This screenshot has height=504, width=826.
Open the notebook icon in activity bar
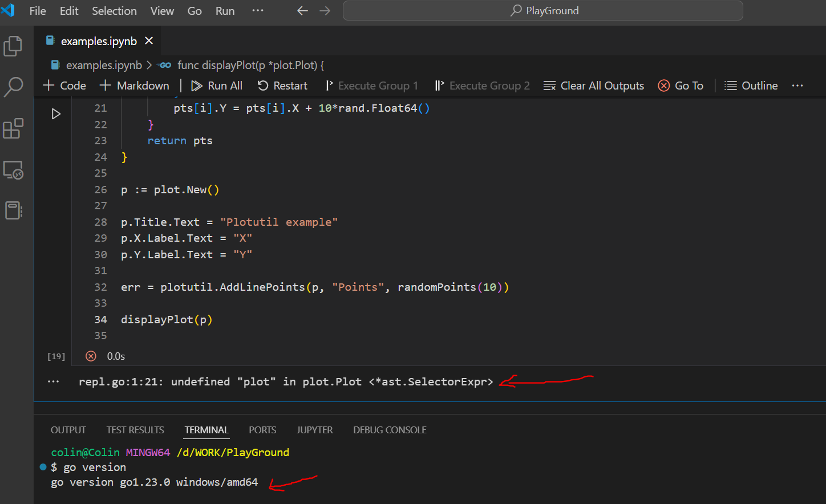click(13, 210)
